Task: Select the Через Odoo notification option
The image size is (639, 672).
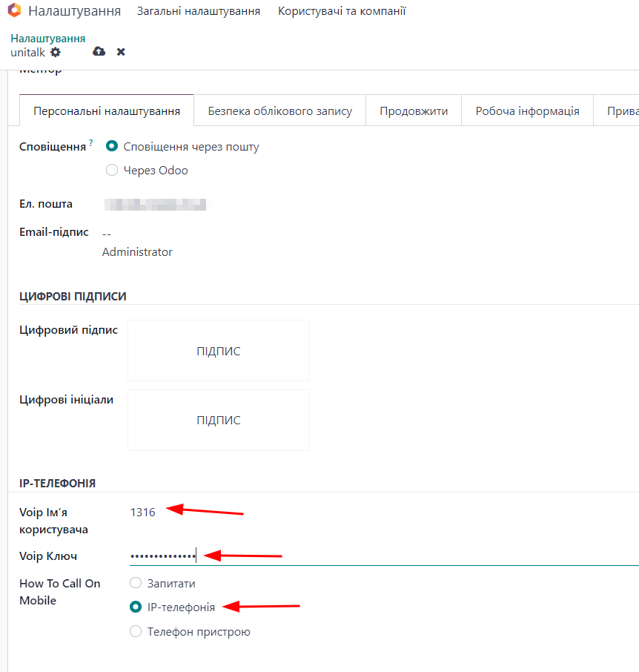Action: (113, 171)
